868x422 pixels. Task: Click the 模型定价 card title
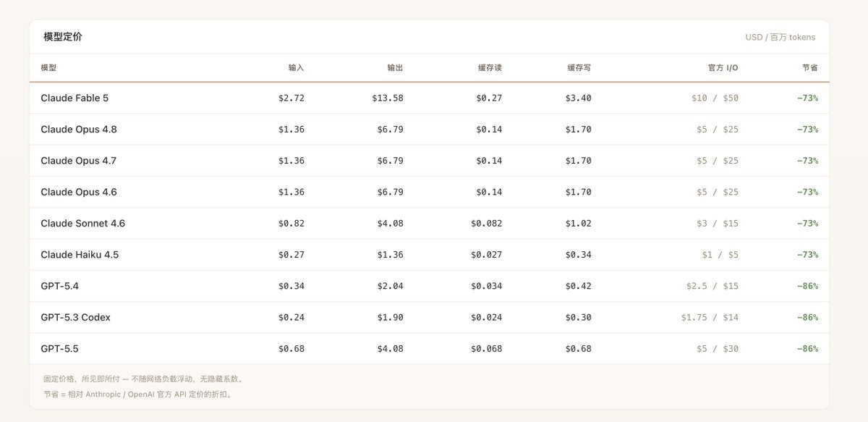click(x=63, y=36)
